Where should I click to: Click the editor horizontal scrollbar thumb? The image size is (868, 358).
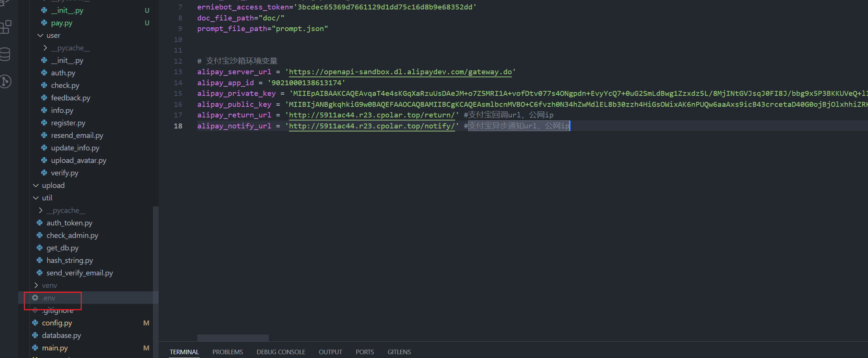tap(233, 338)
